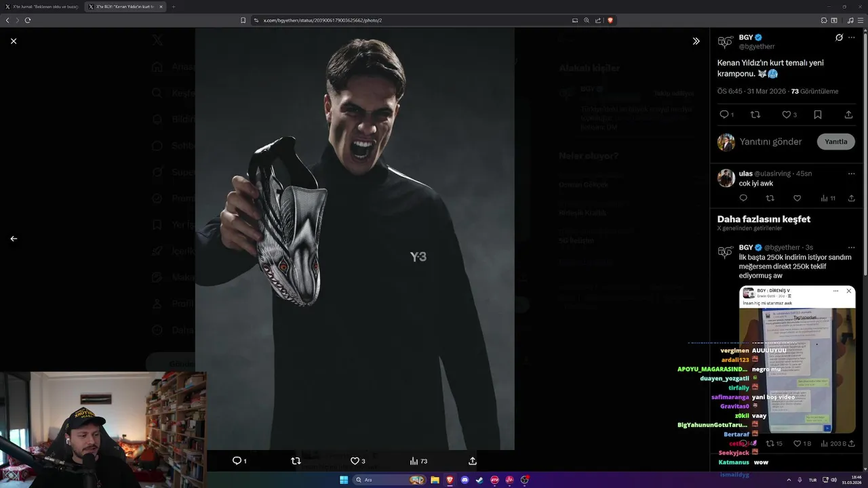The image size is (868, 488).
Task: Repost icon under main BGY tweet
Action: click(755, 115)
